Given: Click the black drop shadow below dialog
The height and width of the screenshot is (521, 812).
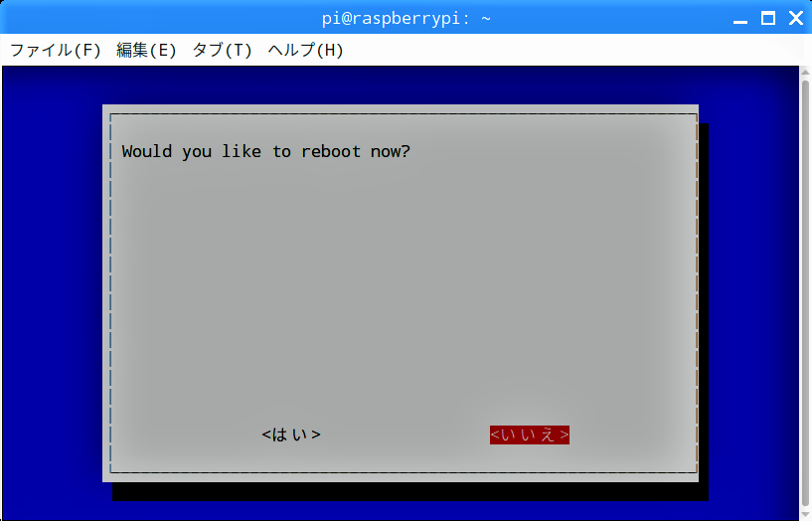Looking at the screenshot, I should point(409,491).
